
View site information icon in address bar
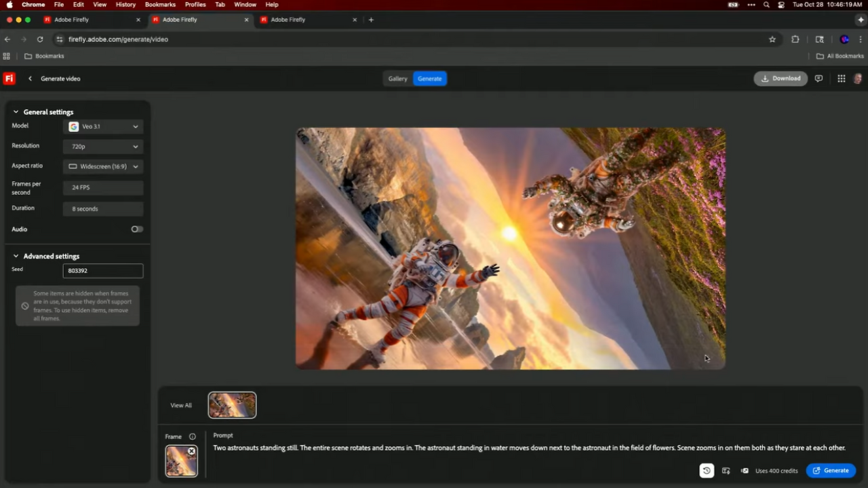click(60, 39)
